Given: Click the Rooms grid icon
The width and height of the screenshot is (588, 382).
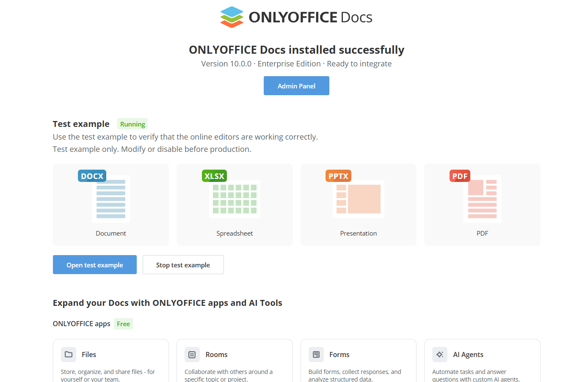Looking at the screenshot, I should (x=192, y=355).
